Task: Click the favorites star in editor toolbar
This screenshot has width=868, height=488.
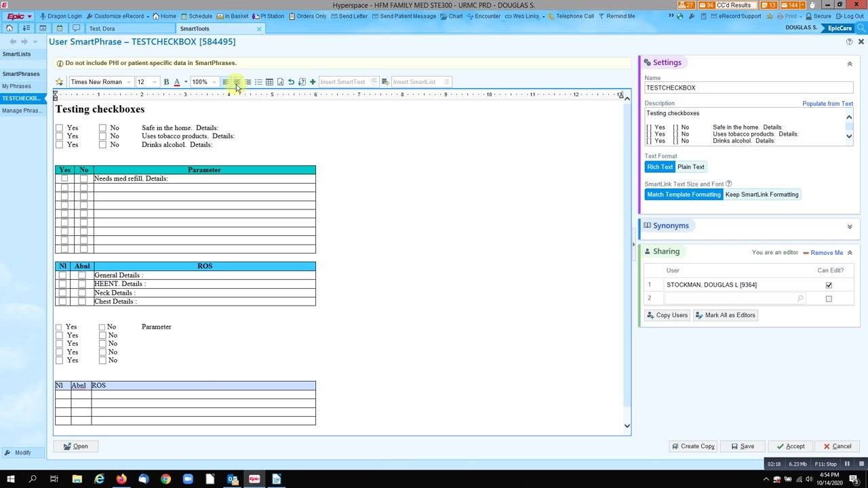Action: tap(60, 82)
